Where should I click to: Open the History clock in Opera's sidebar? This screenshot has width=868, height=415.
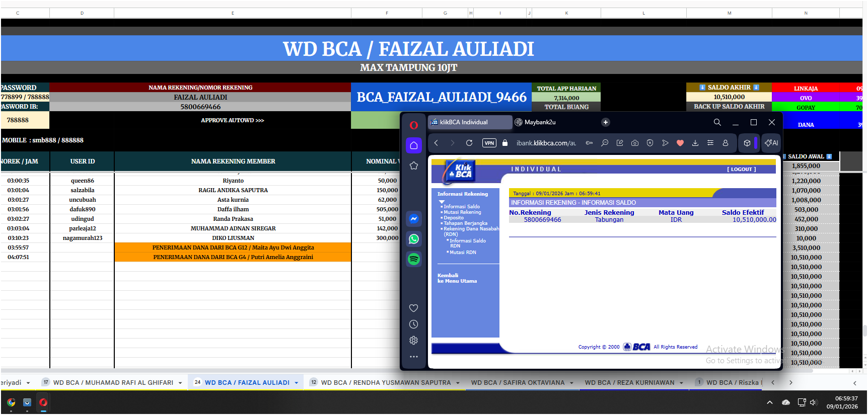point(414,324)
